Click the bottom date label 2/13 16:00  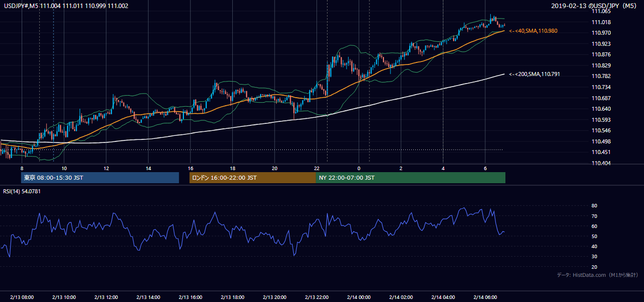190,297
